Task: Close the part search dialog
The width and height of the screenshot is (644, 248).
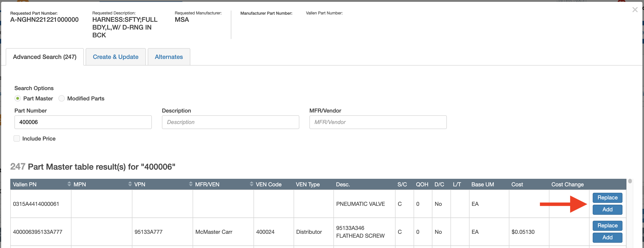Action: [635, 9]
